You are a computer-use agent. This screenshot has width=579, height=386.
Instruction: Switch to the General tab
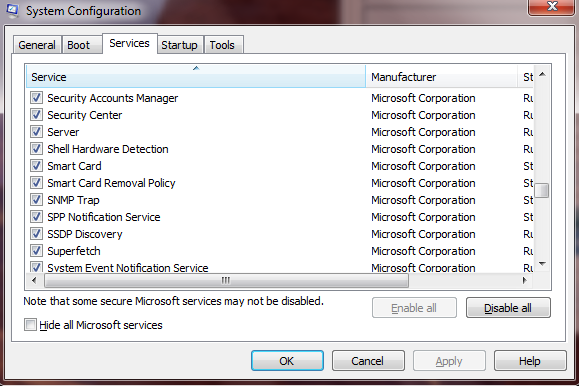click(37, 45)
